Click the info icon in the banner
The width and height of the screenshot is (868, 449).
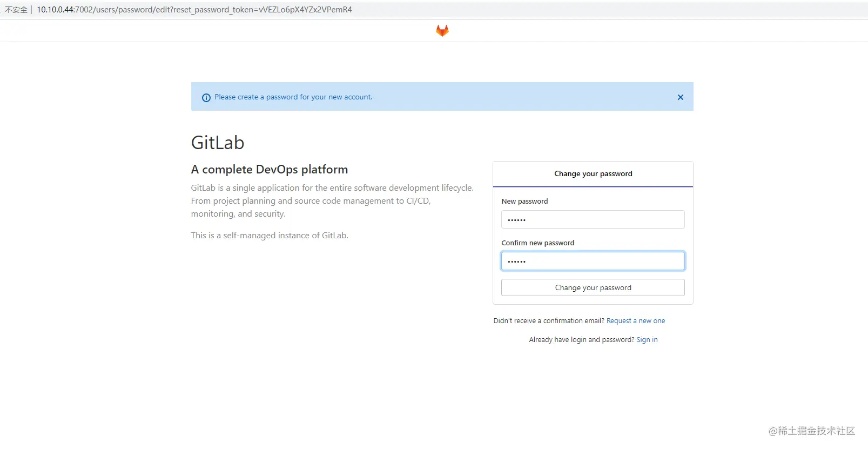(206, 98)
